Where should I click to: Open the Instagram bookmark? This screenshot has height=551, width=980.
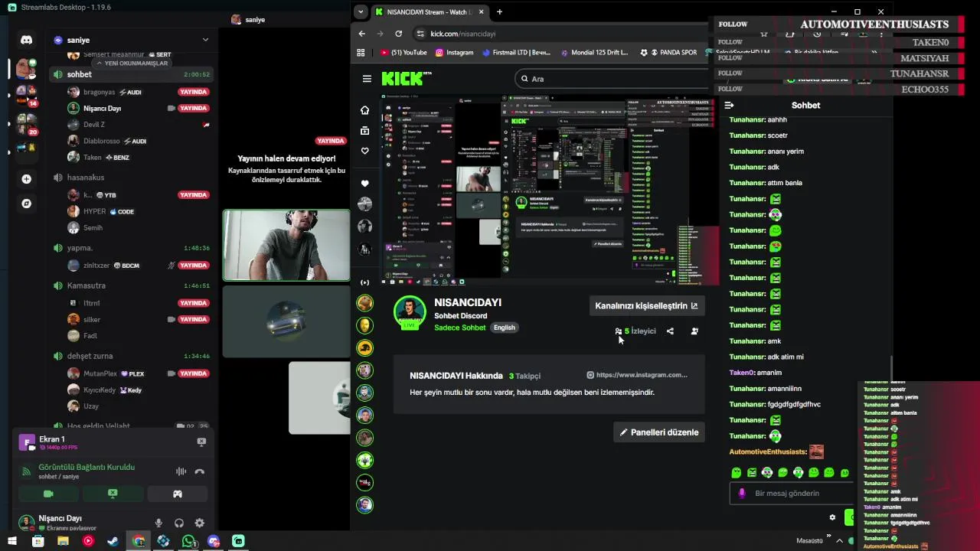pos(454,53)
